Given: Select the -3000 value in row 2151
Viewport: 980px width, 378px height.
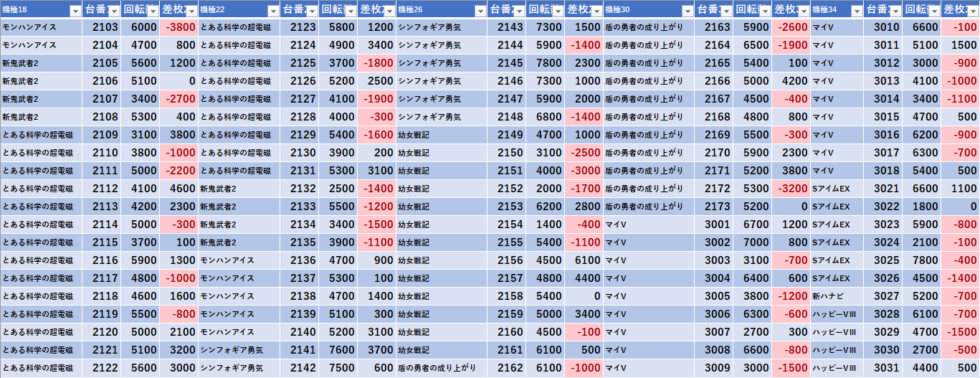Looking at the screenshot, I should (584, 171).
